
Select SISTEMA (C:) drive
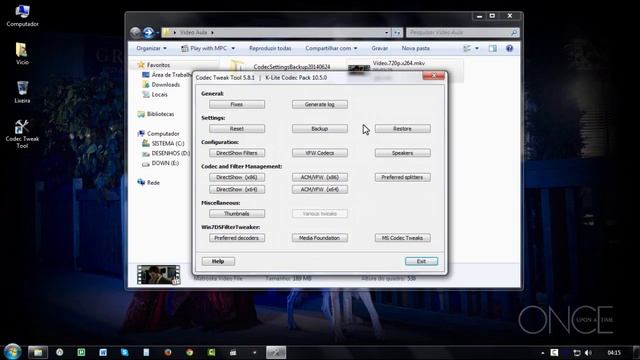pos(168,143)
